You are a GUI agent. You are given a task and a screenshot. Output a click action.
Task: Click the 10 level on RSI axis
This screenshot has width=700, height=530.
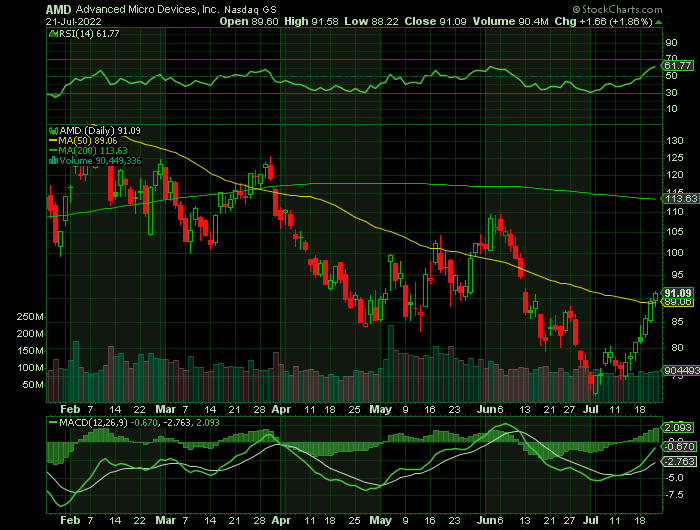pos(671,109)
